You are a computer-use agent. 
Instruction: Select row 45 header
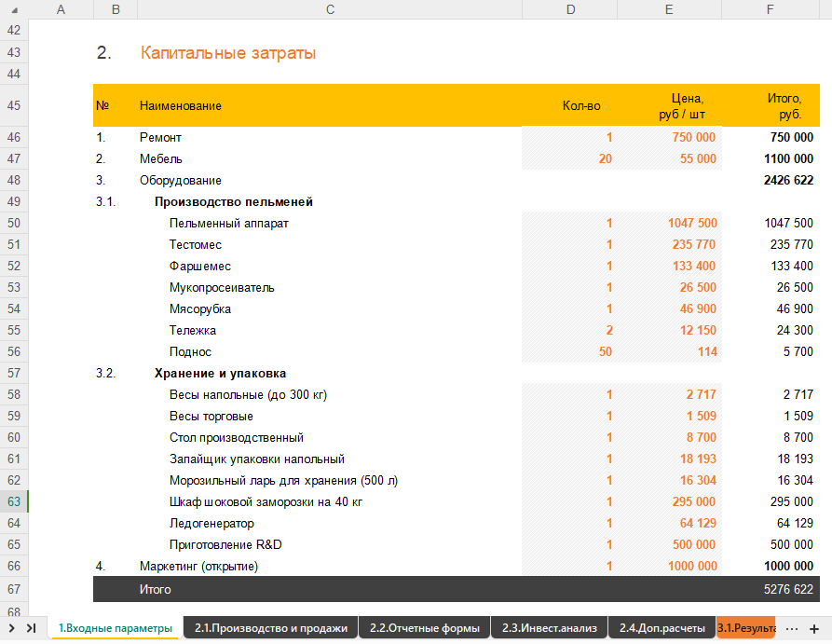(x=14, y=105)
